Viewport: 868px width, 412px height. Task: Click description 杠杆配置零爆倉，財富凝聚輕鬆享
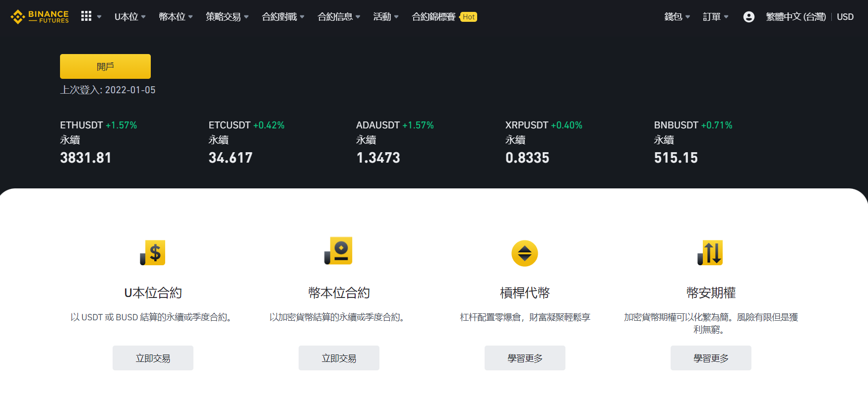pos(525,317)
